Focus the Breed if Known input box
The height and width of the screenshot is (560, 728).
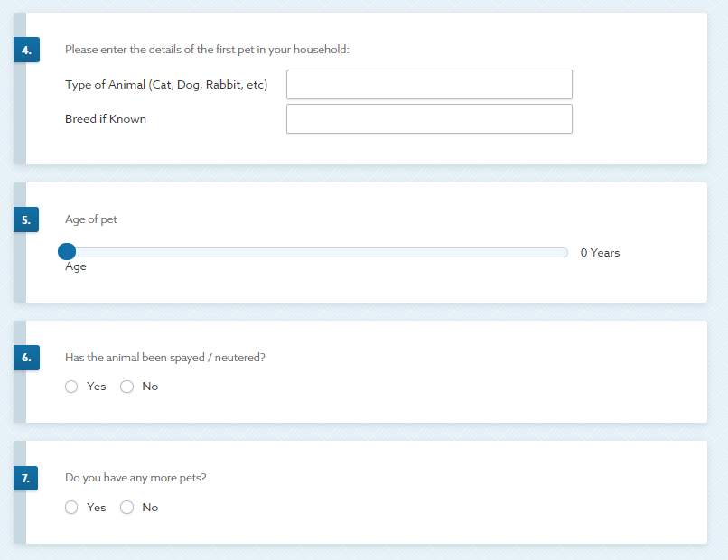pyautogui.click(x=429, y=119)
